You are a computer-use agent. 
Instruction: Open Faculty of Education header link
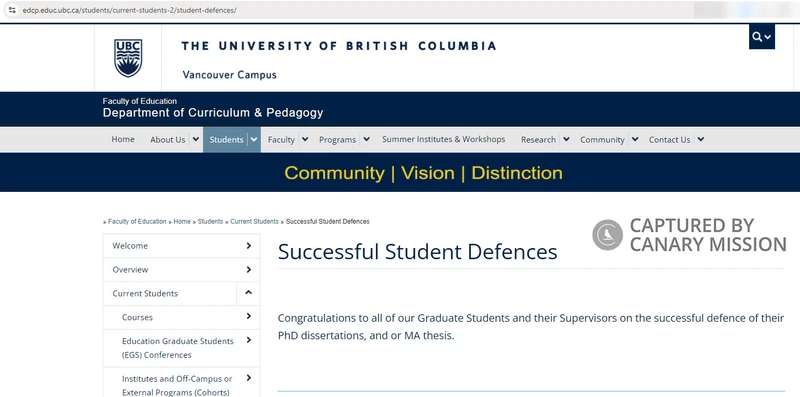(x=140, y=101)
